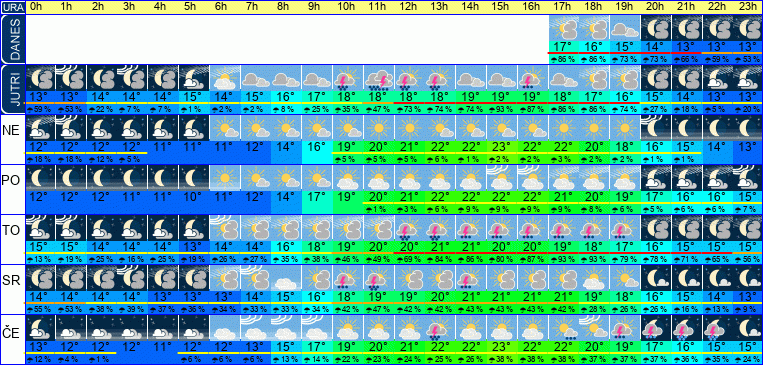Click sunny icon for NE at 12h
The height and width of the screenshot is (365, 763).
coord(409,128)
